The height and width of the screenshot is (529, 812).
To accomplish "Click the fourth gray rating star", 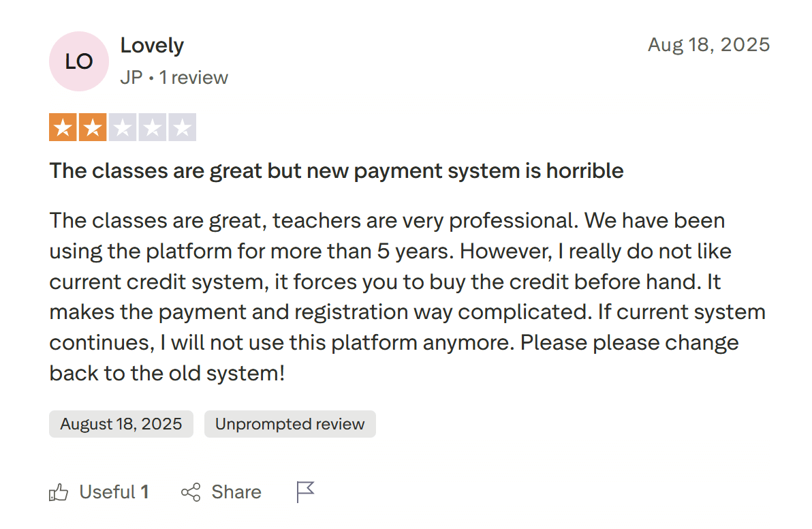I will point(152,127).
